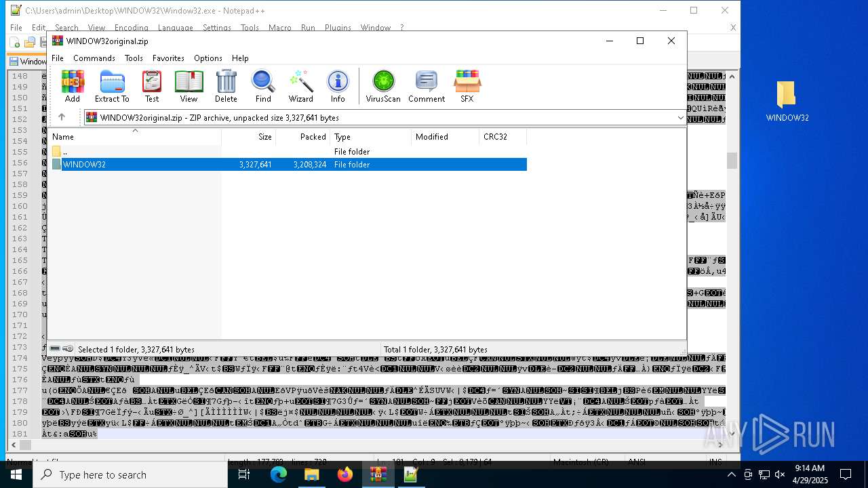Expand the archive path dropdown

pyautogui.click(x=680, y=118)
